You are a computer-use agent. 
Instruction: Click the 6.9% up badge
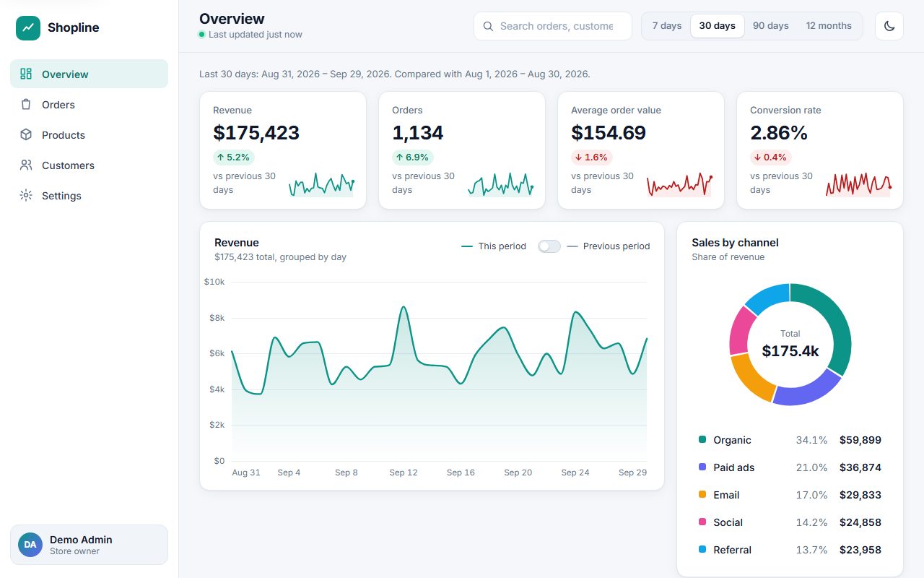coord(413,158)
